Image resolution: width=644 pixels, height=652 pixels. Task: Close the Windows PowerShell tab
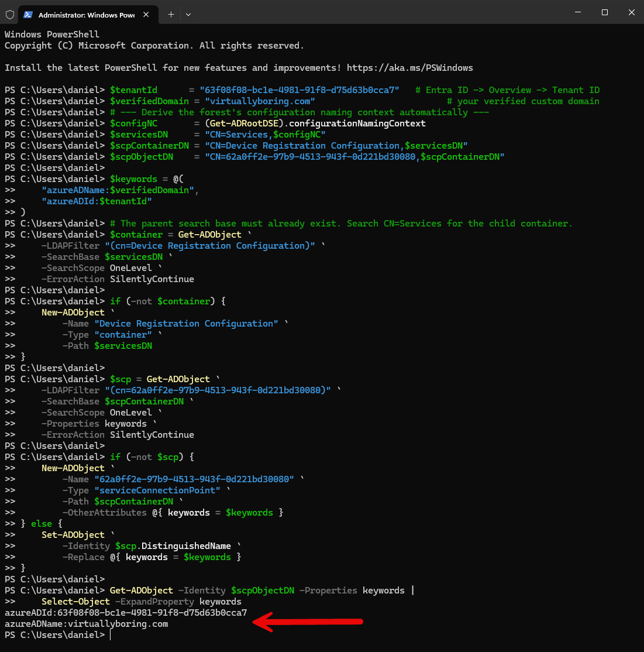coord(146,15)
